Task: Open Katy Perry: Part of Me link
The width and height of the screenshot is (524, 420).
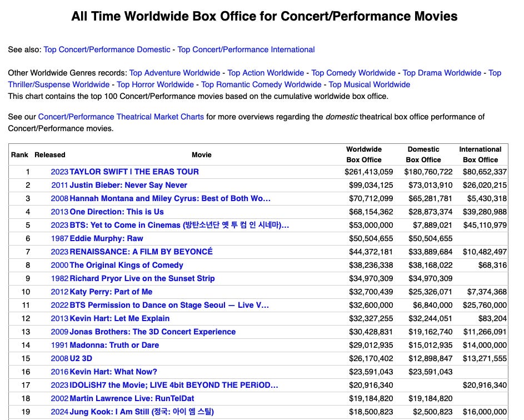Action: 111,292
